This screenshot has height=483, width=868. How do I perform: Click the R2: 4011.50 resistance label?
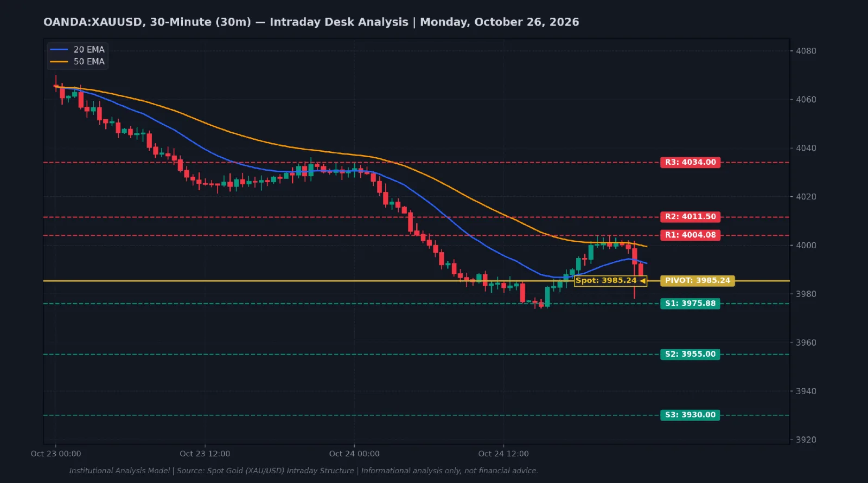(x=690, y=216)
